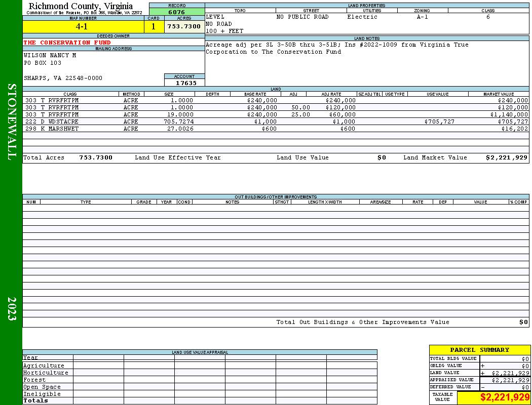Click land class value 6

tap(488, 17)
